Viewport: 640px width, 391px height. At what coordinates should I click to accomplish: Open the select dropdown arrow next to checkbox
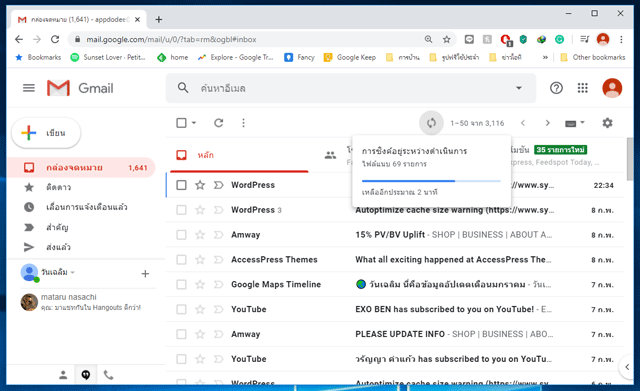coord(194,123)
